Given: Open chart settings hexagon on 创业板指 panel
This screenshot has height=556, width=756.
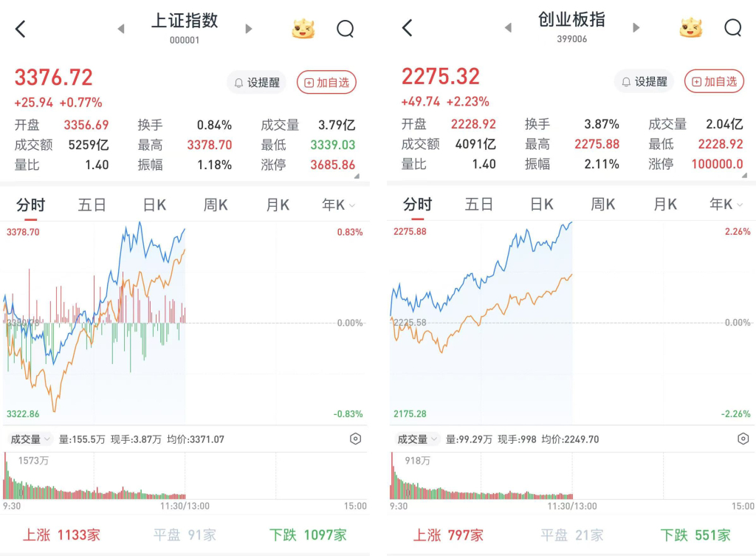Looking at the screenshot, I should (743, 439).
